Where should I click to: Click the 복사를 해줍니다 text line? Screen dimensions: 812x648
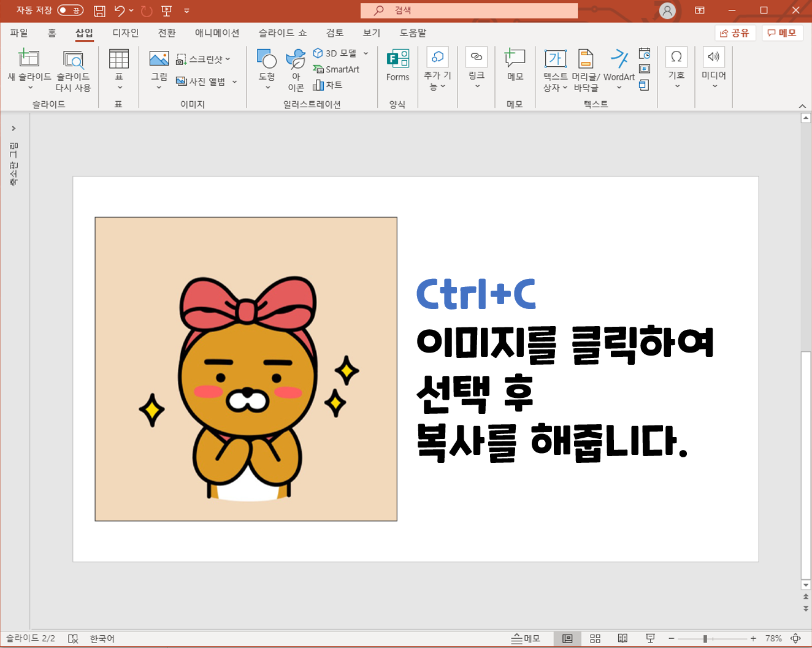pyautogui.click(x=551, y=441)
